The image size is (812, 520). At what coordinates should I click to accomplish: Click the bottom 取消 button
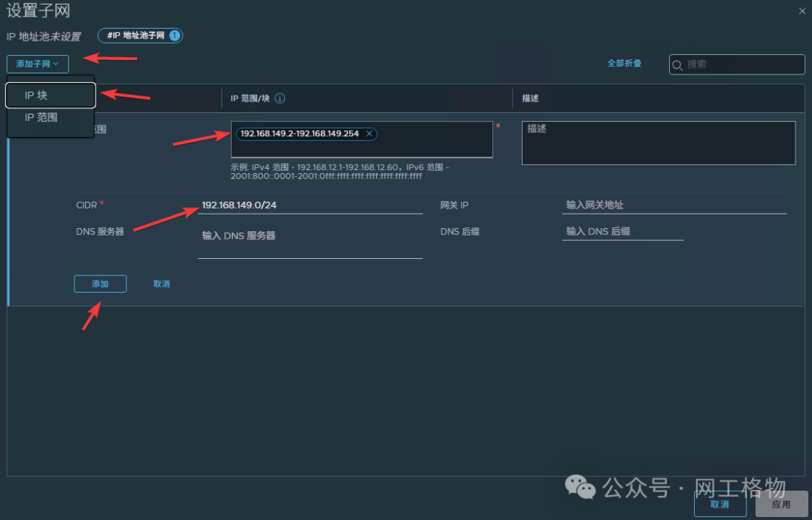coord(720,505)
